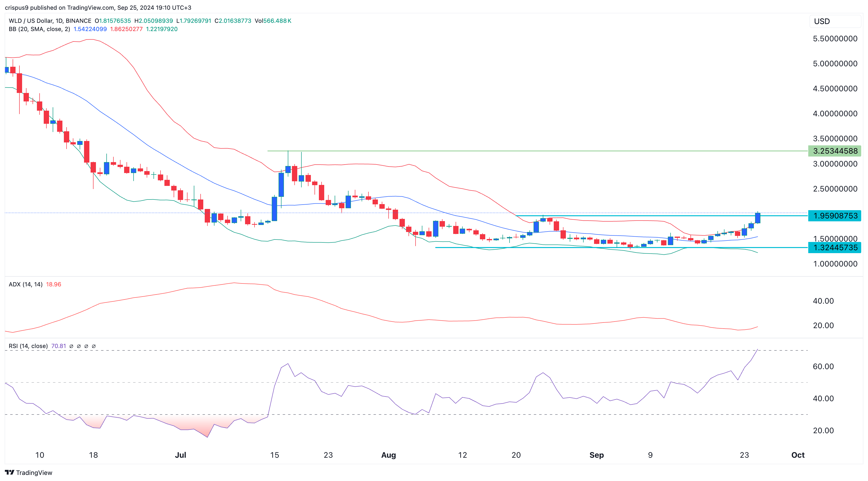
Task: Click the RSI 60.00 scale label
Action: pos(823,366)
